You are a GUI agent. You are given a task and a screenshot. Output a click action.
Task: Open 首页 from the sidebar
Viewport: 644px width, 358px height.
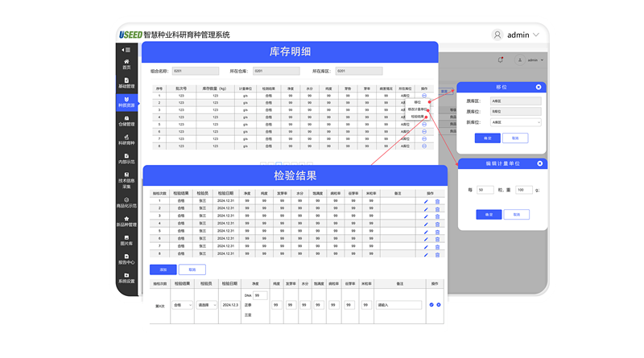point(126,64)
